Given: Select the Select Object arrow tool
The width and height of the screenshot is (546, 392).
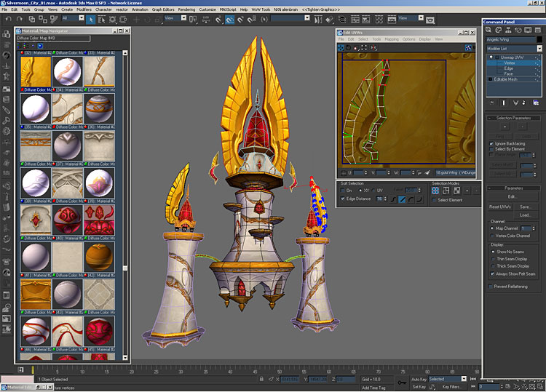Looking at the screenshot, I should [90, 18].
